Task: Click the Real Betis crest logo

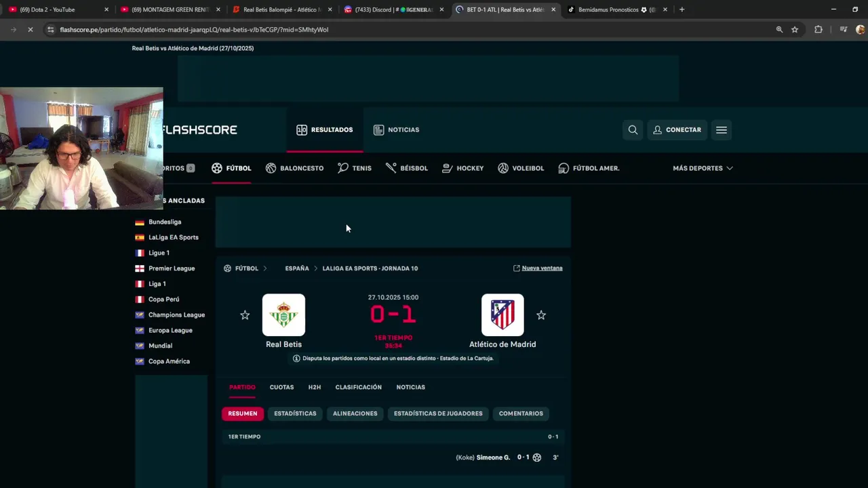Action: click(x=283, y=315)
